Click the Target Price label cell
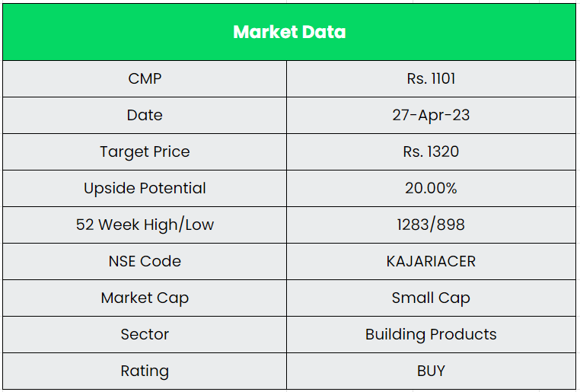This screenshot has height=392, width=580. point(145,151)
